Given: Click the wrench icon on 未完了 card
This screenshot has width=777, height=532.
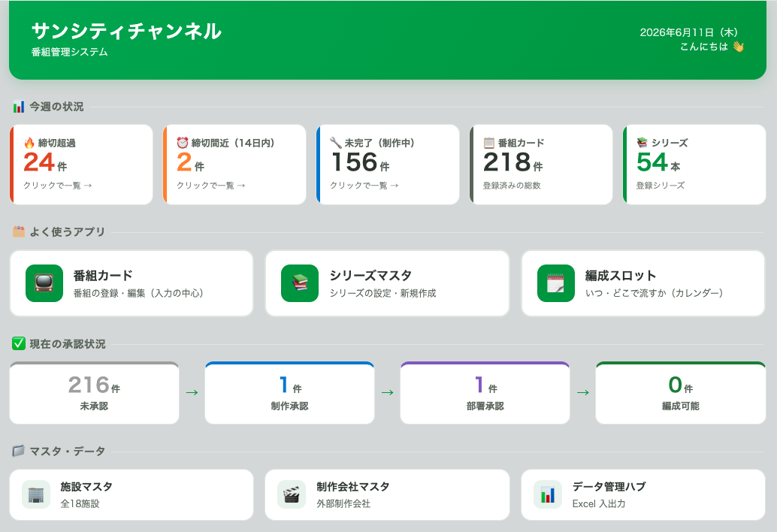Looking at the screenshot, I should (335, 143).
